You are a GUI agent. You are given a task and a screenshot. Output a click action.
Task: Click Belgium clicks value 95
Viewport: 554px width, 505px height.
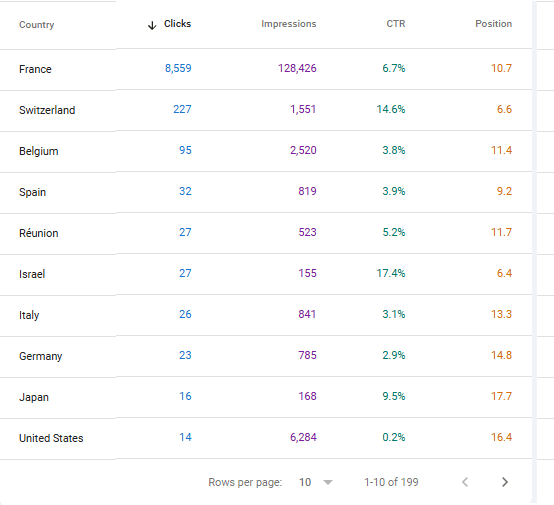coord(185,150)
